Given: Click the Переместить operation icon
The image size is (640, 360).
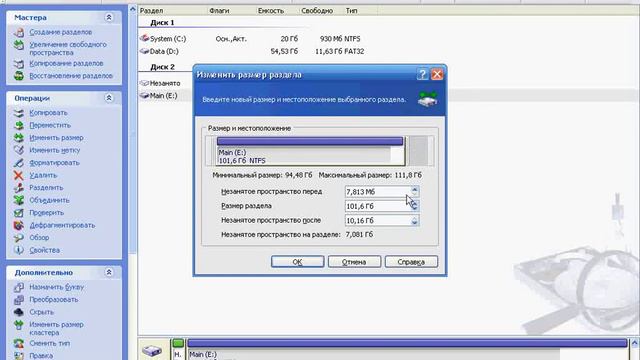Looking at the screenshot, I should click(19, 125).
